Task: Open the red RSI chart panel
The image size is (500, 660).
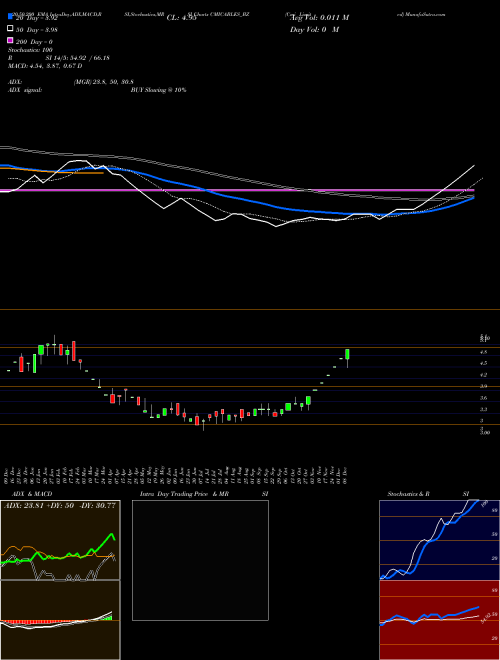Action: pos(439,620)
